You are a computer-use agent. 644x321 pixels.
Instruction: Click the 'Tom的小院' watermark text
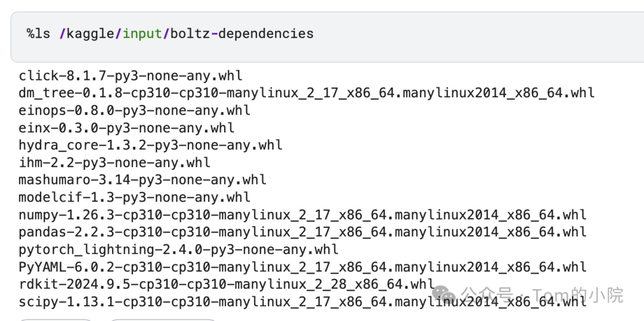578,295
